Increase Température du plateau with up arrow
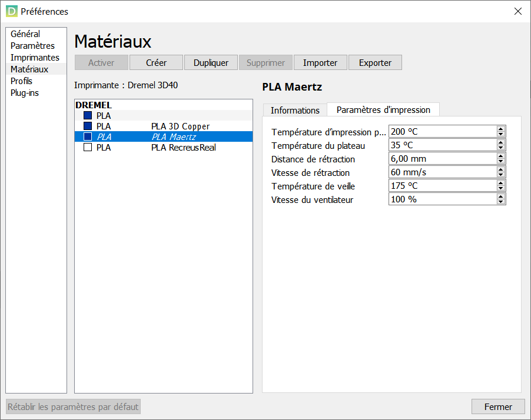Viewport: 531px width, 420px height. pyautogui.click(x=501, y=142)
